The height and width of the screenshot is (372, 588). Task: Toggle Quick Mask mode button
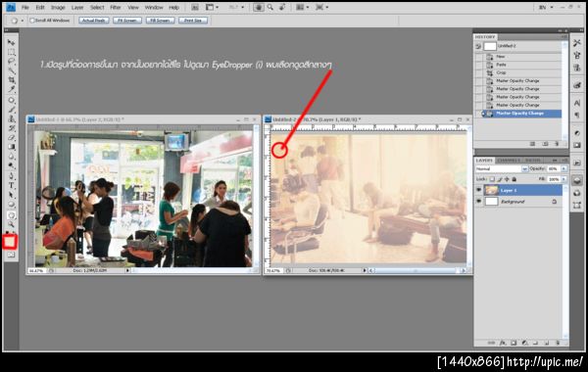(11, 256)
